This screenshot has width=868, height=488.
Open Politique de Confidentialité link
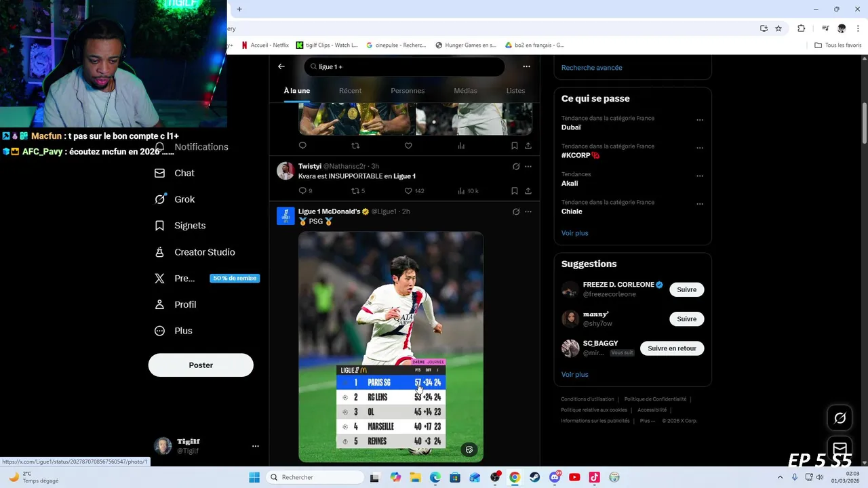point(655,399)
